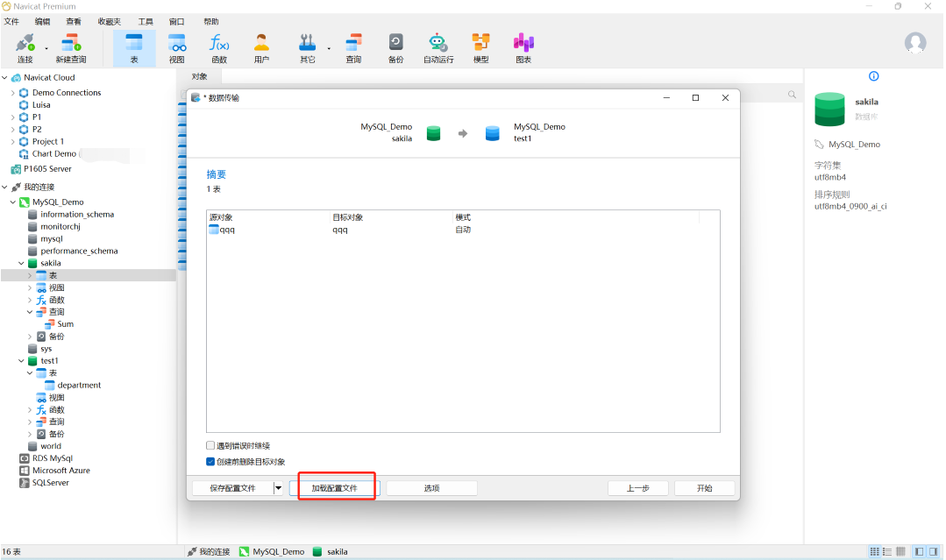
Task: Open the 工具 (Tools) menu
Action: 146,21
